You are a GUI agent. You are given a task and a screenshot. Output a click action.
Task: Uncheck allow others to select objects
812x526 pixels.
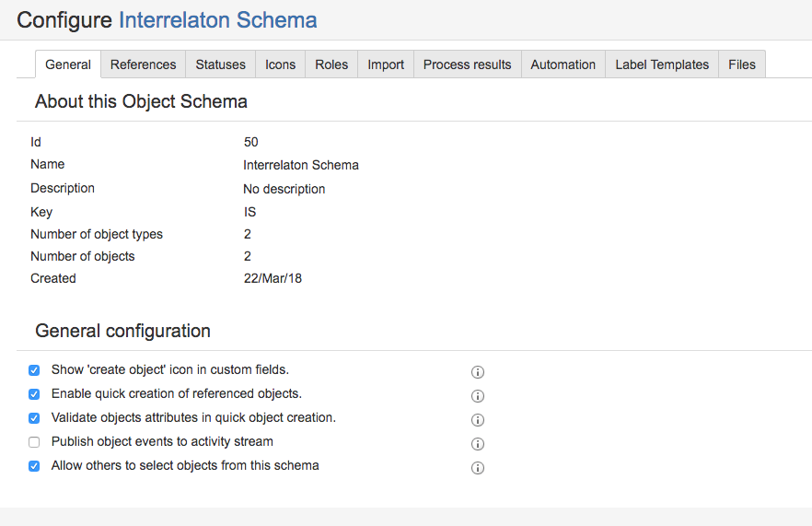tap(34, 466)
